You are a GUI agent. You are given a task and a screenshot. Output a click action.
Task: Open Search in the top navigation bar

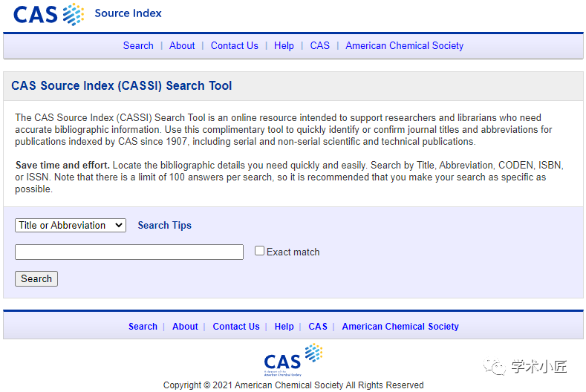click(x=138, y=45)
